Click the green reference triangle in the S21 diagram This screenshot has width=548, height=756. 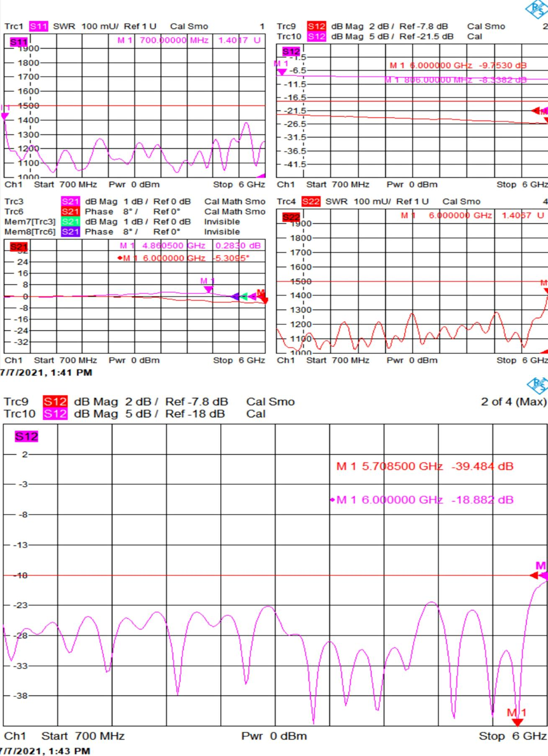244,296
